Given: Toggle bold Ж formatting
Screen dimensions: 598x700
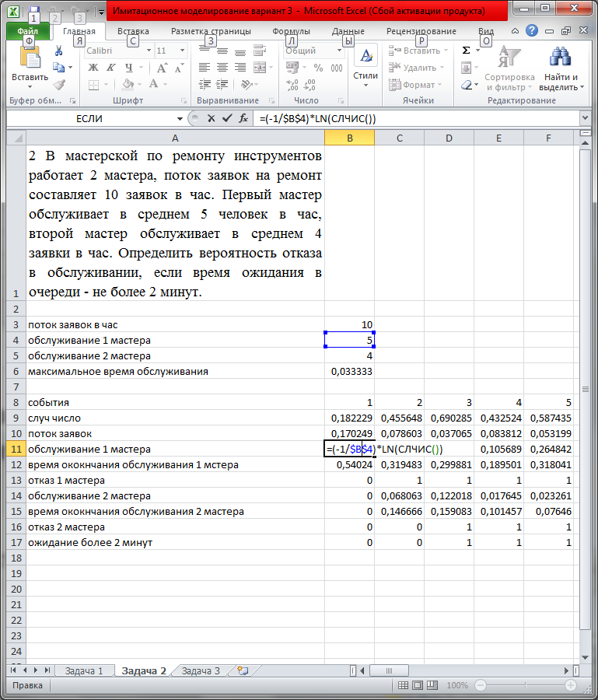Looking at the screenshot, I should [93, 68].
